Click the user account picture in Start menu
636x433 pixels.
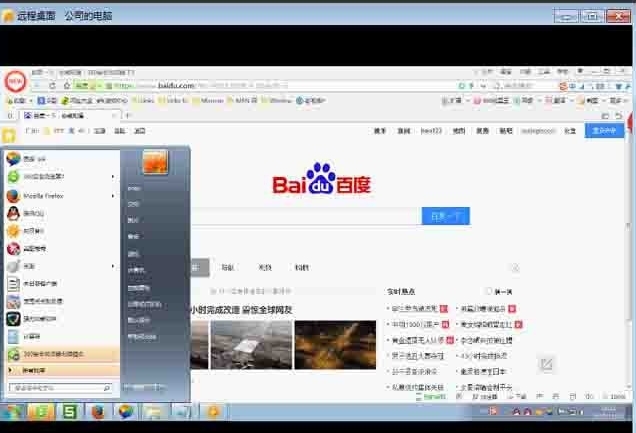[155, 162]
